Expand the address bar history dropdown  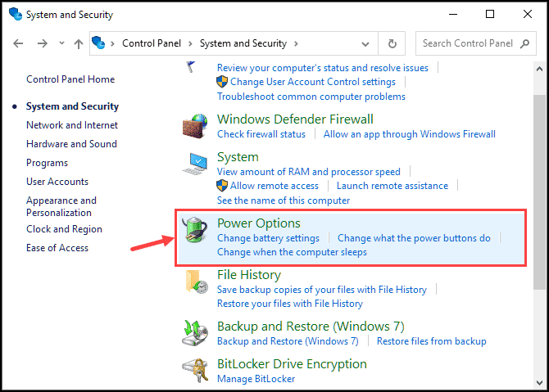coord(365,44)
